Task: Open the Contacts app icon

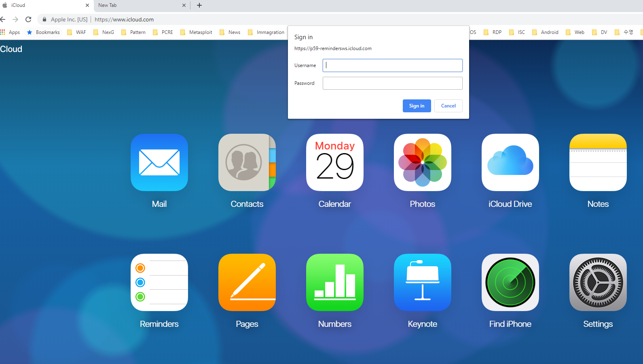Action: (247, 162)
